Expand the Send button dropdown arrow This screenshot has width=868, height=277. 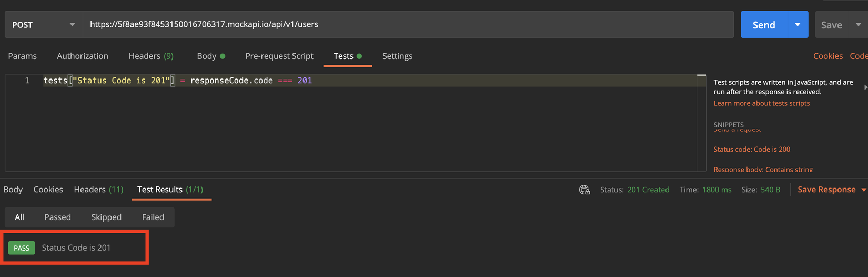tap(798, 25)
